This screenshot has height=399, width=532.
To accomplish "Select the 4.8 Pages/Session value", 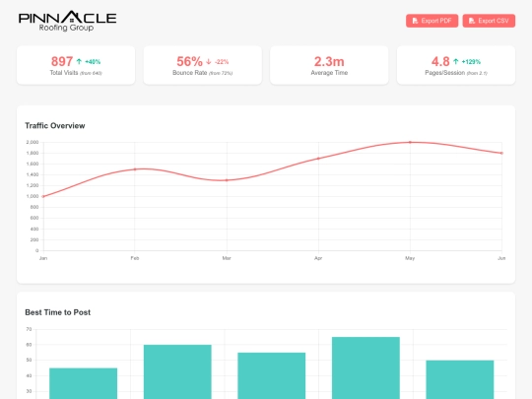I will [x=440, y=61].
